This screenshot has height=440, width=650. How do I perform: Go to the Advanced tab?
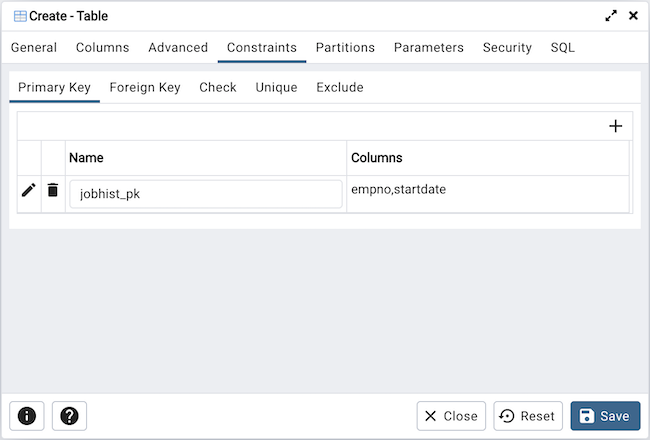(x=178, y=47)
